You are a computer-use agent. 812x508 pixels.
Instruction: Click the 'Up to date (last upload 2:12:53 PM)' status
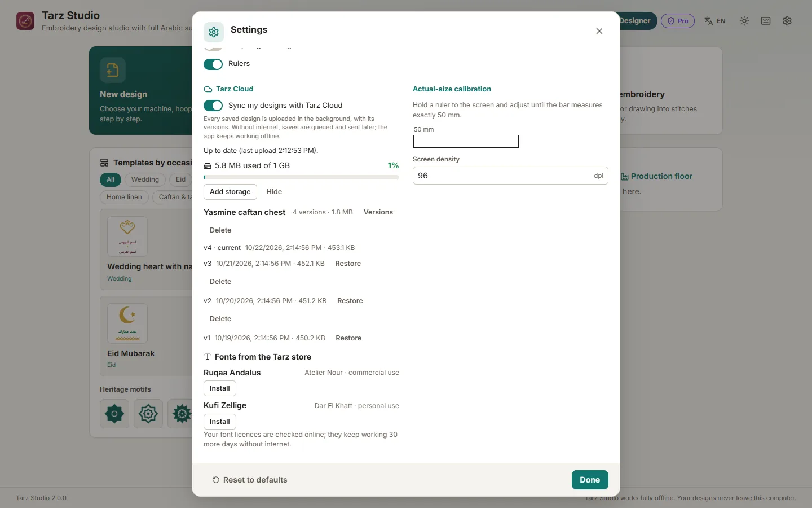[261, 151]
